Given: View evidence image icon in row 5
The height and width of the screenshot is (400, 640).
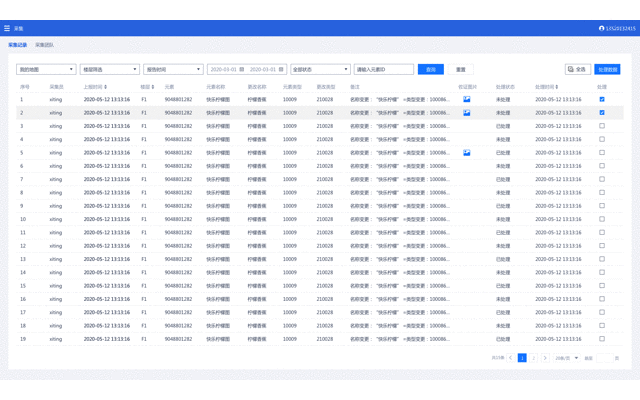Looking at the screenshot, I should 466,153.
